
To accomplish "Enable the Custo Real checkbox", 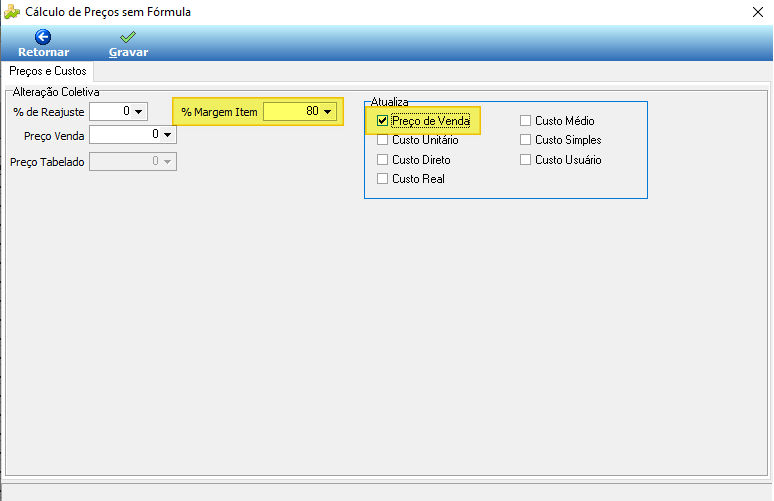I will [382, 179].
